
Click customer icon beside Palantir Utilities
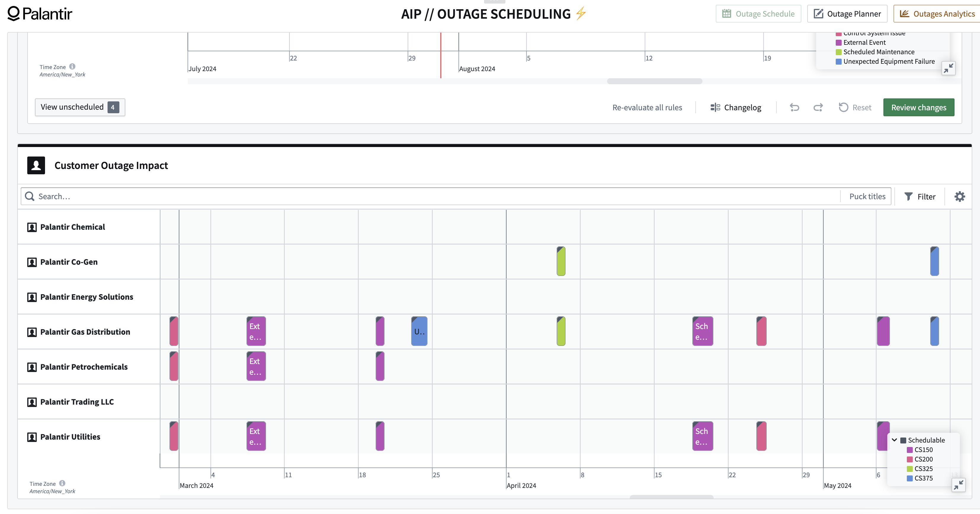click(x=32, y=438)
